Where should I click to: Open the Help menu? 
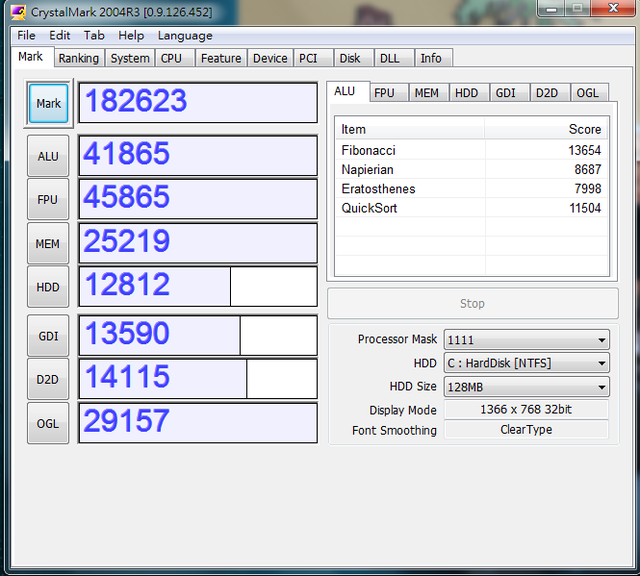pos(131,36)
